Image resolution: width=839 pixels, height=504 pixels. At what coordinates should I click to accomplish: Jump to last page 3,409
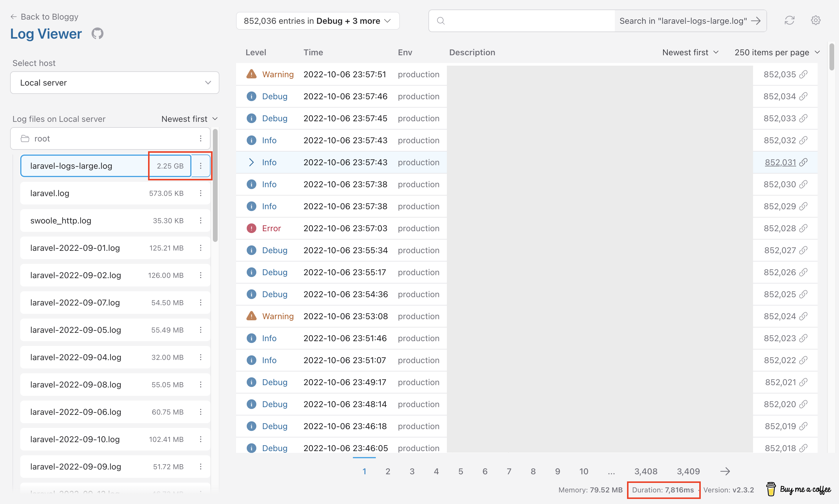[688, 471]
